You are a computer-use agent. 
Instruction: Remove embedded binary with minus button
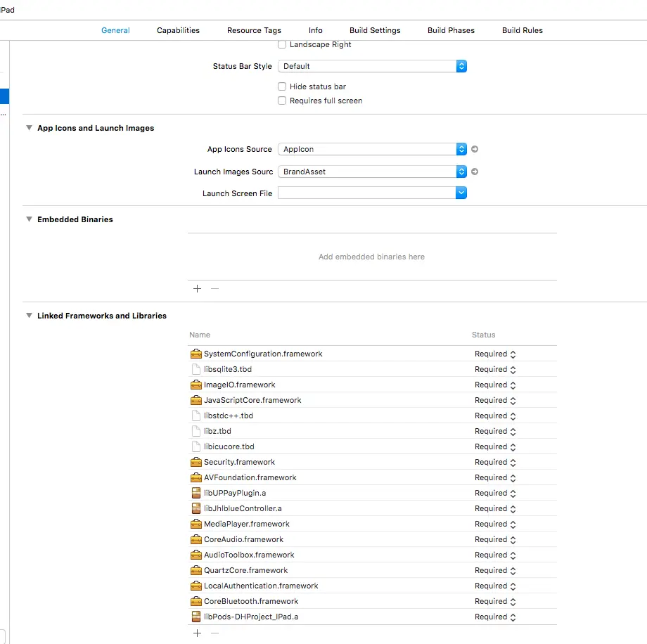(x=214, y=288)
